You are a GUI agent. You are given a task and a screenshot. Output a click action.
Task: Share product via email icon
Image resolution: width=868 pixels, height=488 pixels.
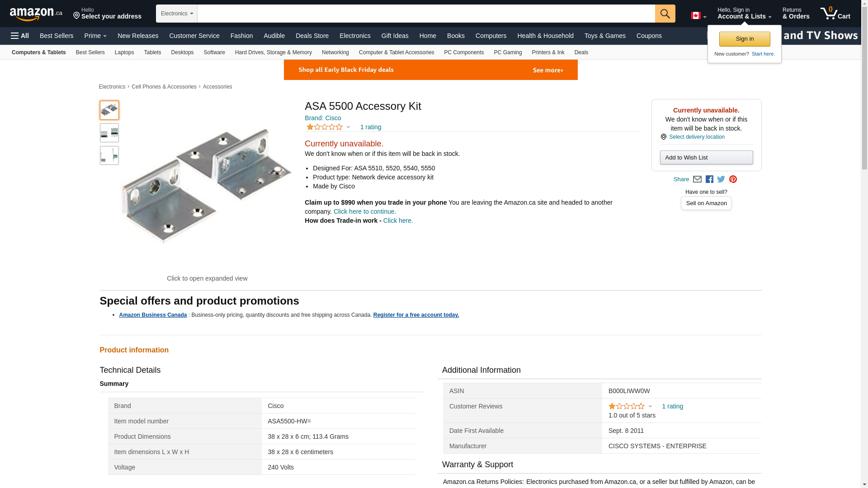pos(697,179)
